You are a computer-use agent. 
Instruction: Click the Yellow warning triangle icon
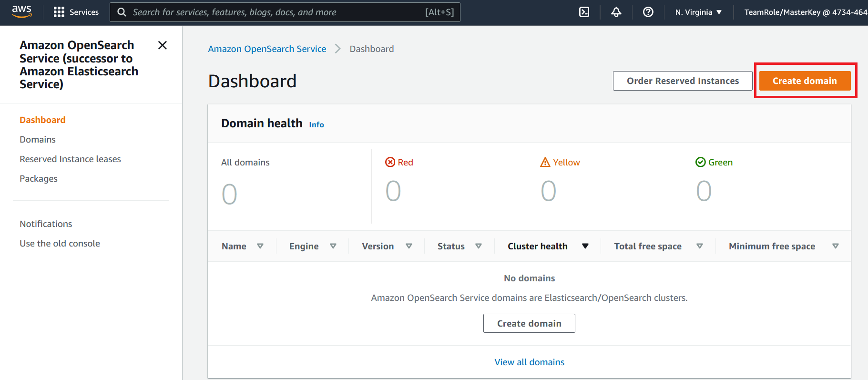545,162
